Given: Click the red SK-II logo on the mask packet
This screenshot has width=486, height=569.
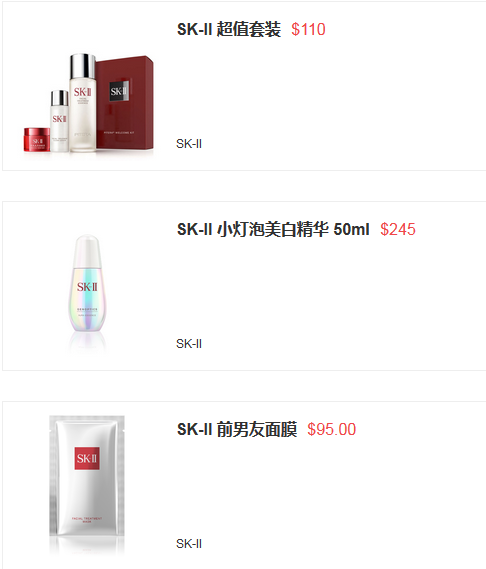Looking at the screenshot, I should (x=87, y=458).
